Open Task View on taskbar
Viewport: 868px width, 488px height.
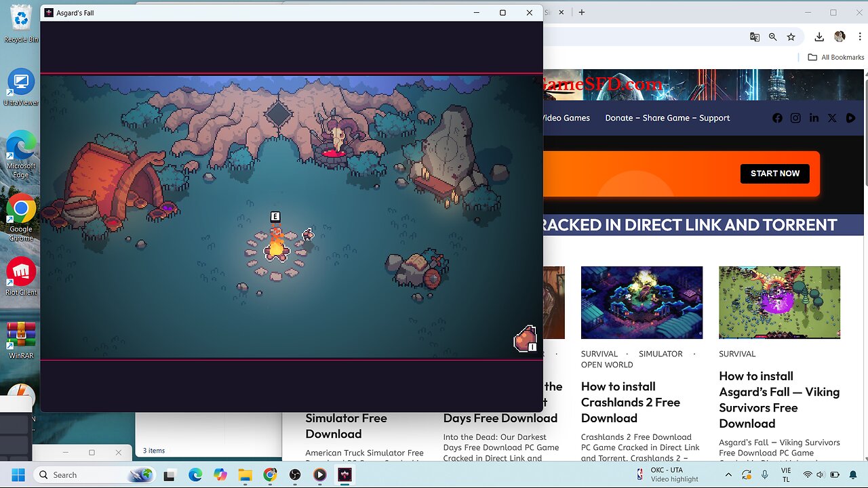pos(170,475)
